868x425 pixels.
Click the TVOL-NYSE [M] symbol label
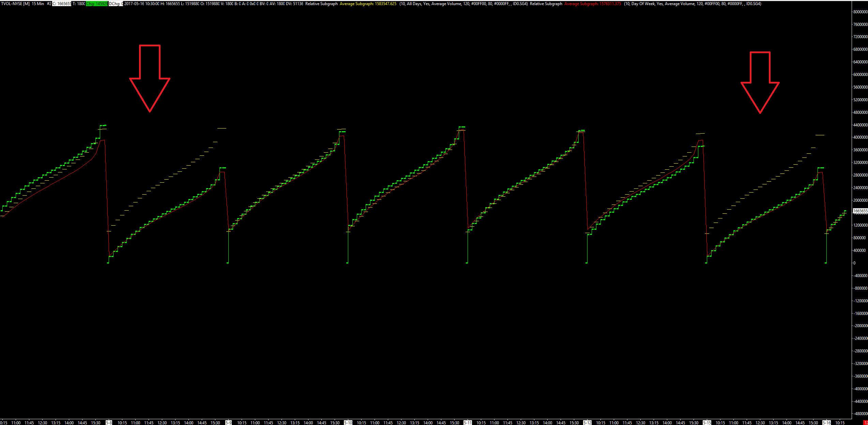coord(15,4)
